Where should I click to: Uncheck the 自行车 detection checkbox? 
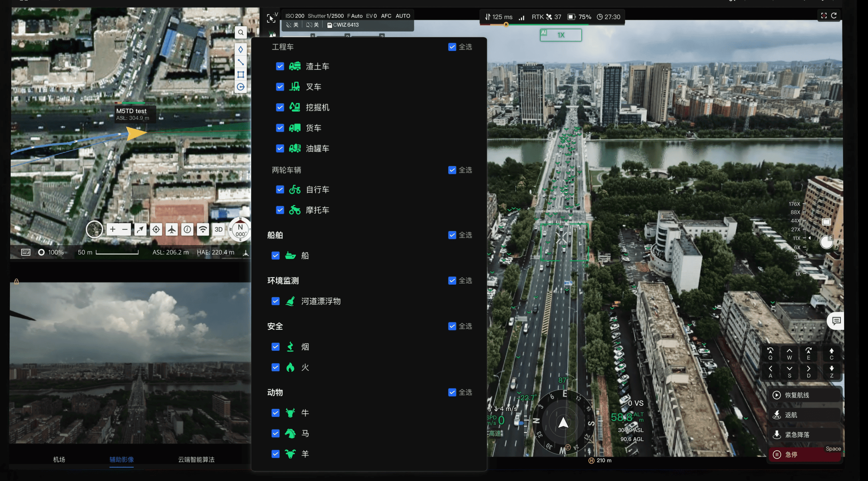[280, 189]
